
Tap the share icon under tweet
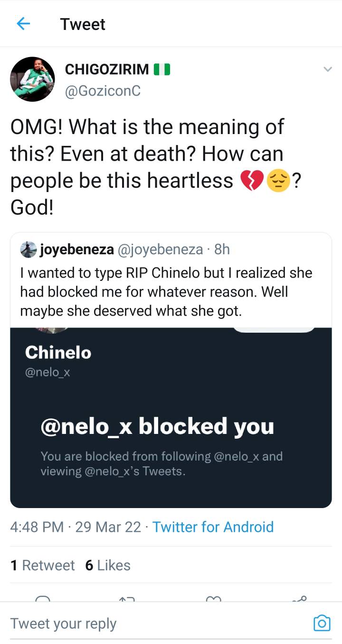pyautogui.click(x=299, y=598)
